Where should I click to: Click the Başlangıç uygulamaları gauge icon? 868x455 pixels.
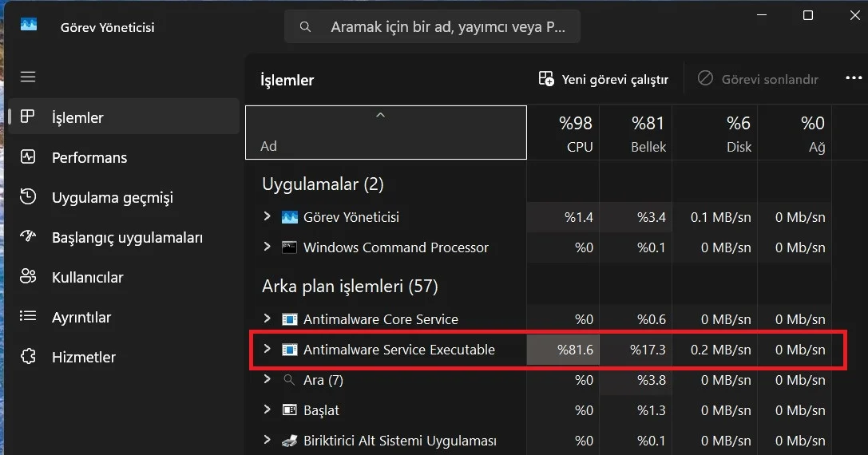pos(28,237)
